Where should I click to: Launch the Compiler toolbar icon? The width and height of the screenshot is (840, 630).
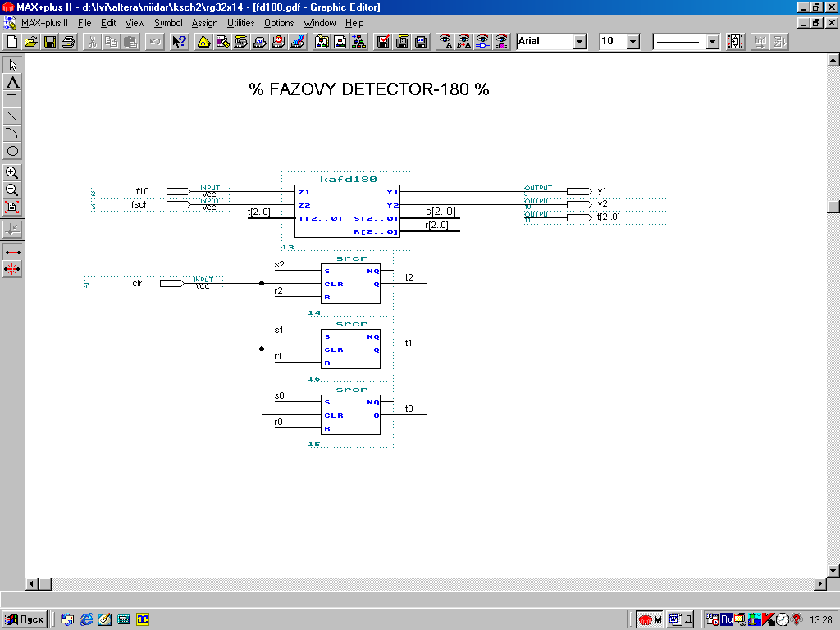click(241, 41)
